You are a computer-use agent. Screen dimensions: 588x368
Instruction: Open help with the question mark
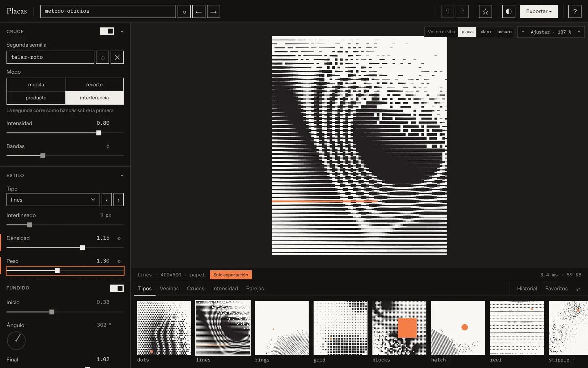point(575,11)
